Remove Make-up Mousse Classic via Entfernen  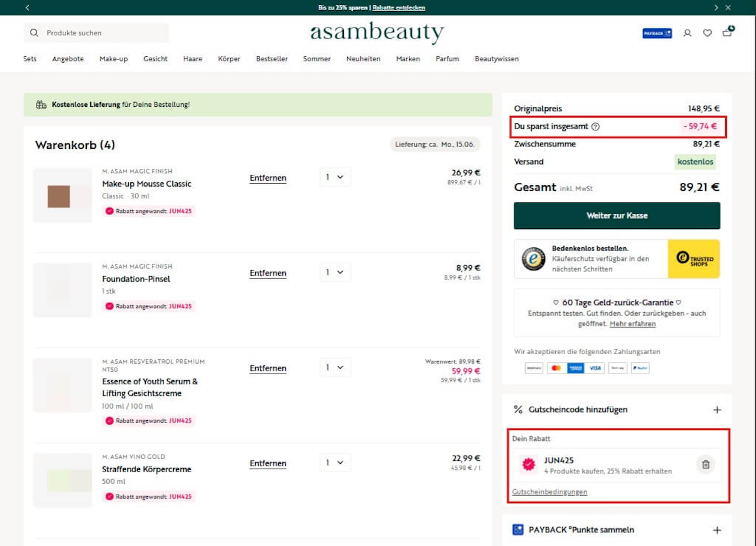pos(268,178)
